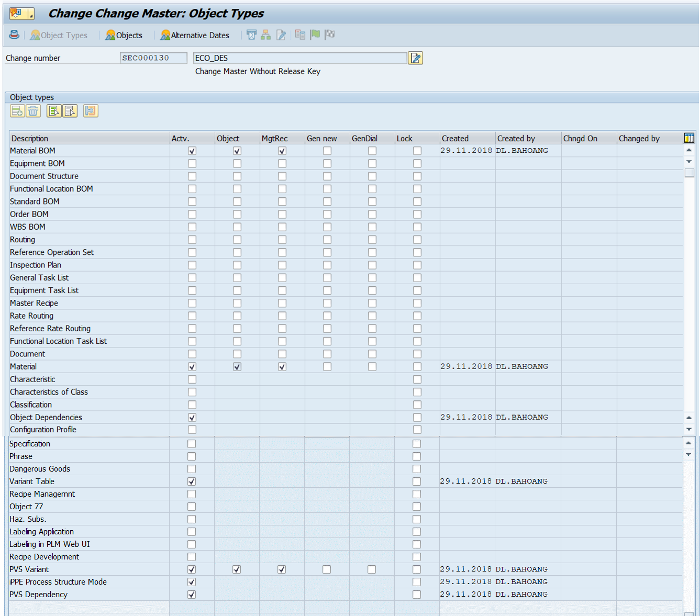This screenshot has height=616, width=700.
Task: Click scroll up arrow beside Specification row
Action: coord(688,443)
